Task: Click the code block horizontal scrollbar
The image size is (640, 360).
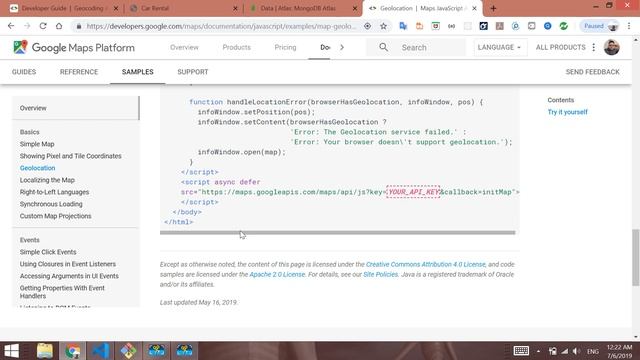Action: (338, 233)
